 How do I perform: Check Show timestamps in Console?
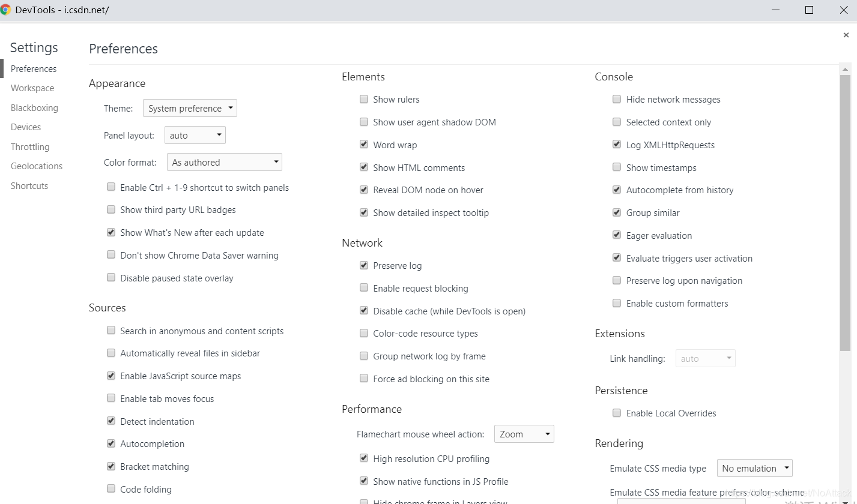(x=617, y=167)
